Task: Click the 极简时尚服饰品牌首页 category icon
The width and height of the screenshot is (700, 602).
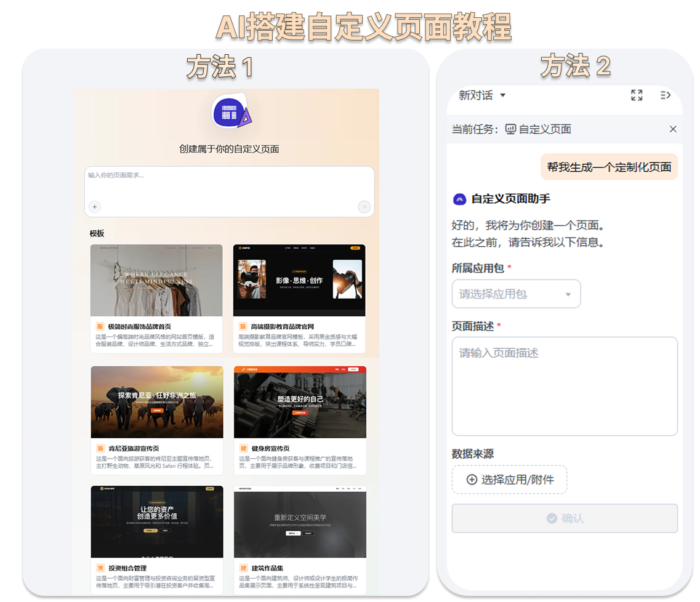Action: [x=100, y=326]
